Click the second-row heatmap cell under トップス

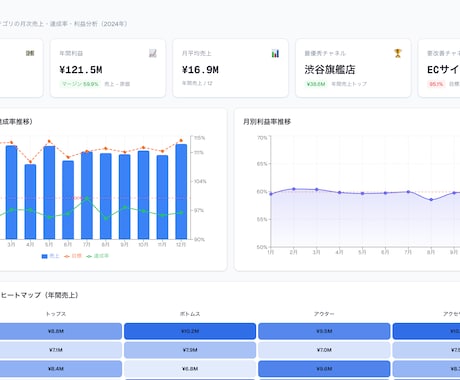pos(56,350)
